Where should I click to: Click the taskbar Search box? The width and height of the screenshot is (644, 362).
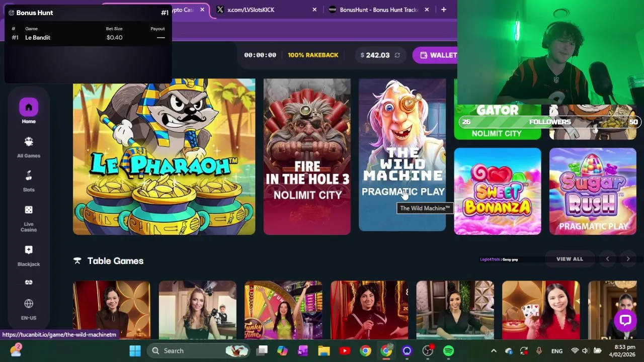[x=199, y=351]
